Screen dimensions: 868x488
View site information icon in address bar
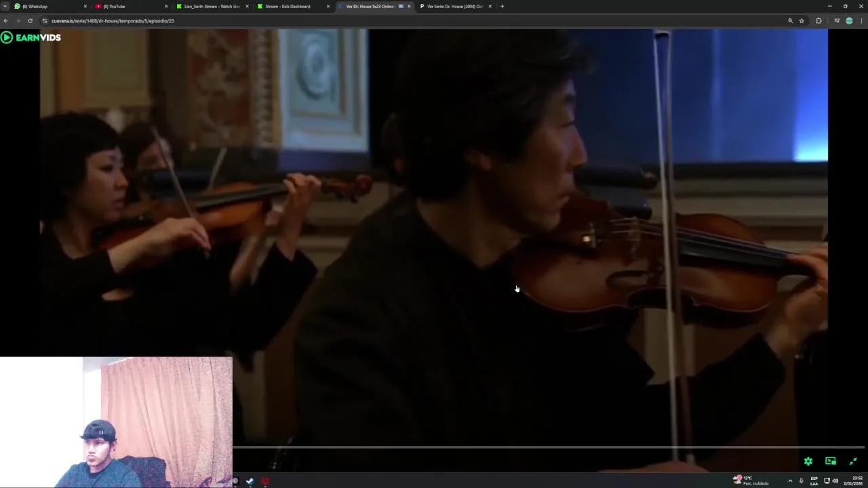[45, 21]
